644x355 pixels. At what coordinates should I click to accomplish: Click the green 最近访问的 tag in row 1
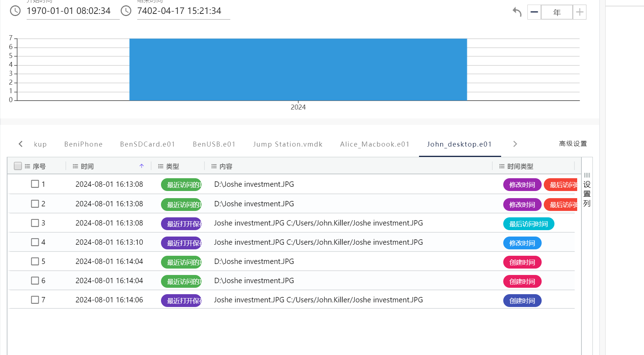coord(181,185)
